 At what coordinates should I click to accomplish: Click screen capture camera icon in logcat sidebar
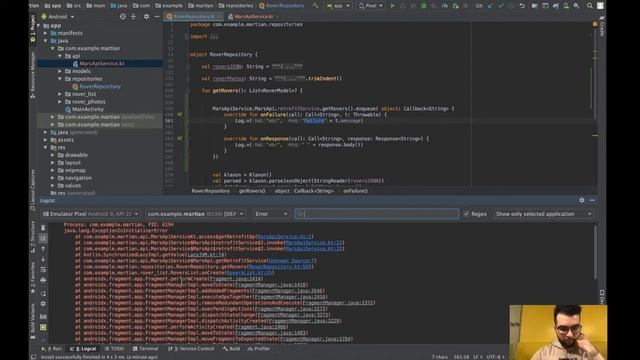43,317
